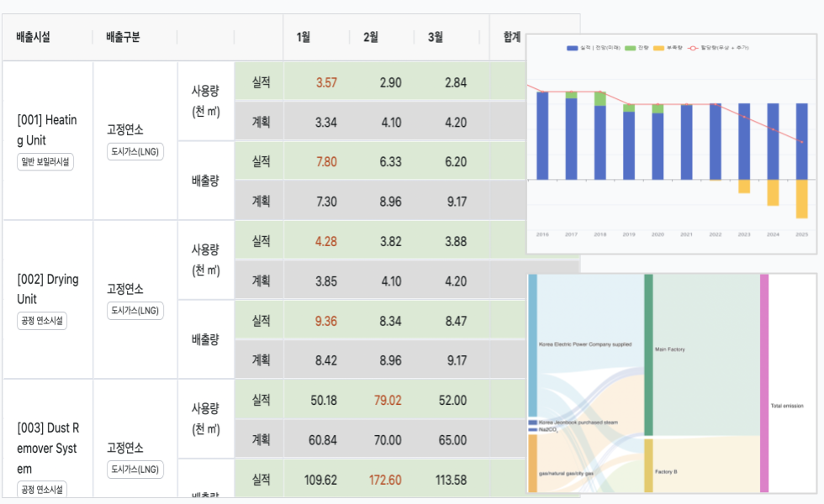Open the [003] Dust Remover System facility
The width and height of the screenshot is (824, 504).
point(48,449)
